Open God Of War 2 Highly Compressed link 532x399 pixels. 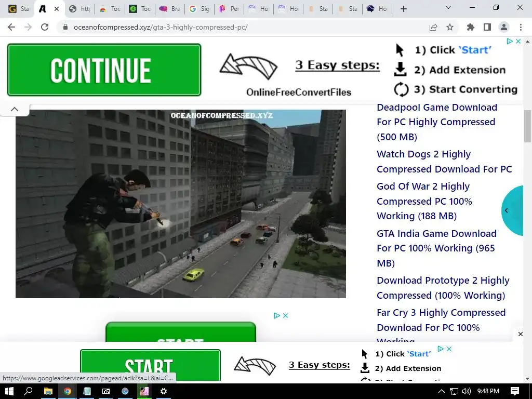click(424, 201)
